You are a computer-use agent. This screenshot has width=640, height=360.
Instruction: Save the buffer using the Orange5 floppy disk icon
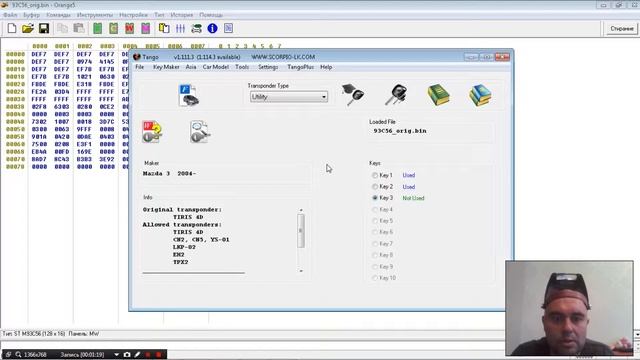click(x=44, y=28)
